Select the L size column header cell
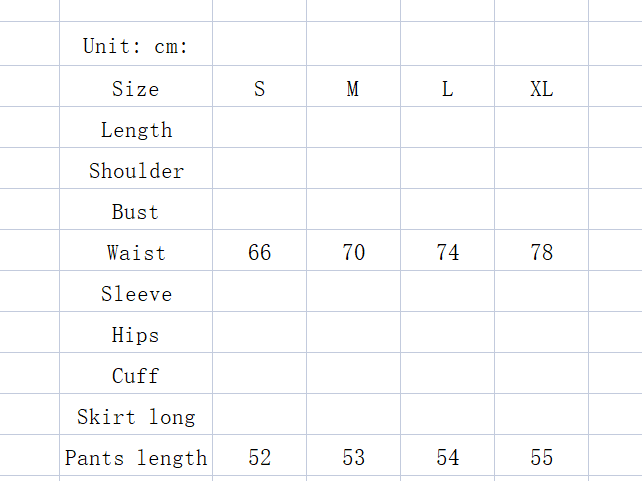642x481 pixels. pyautogui.click(x=447, y=89)
